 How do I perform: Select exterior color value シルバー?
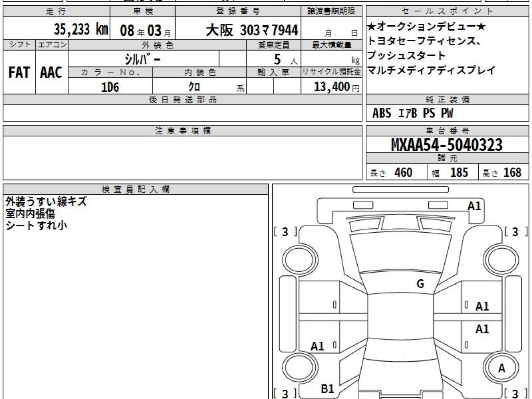(x=143, y=59)
